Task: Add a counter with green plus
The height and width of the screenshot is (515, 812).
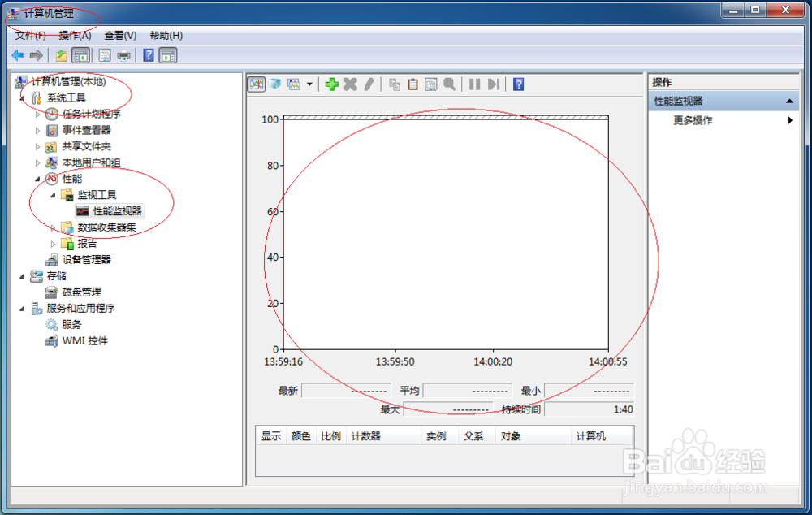Action: pos(332,84)
